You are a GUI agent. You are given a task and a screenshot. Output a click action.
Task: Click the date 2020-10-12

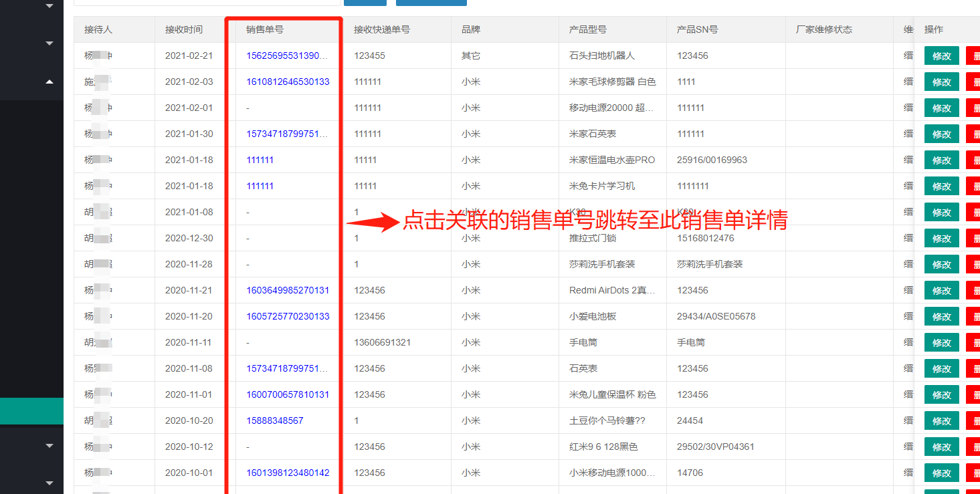[189, 447]
